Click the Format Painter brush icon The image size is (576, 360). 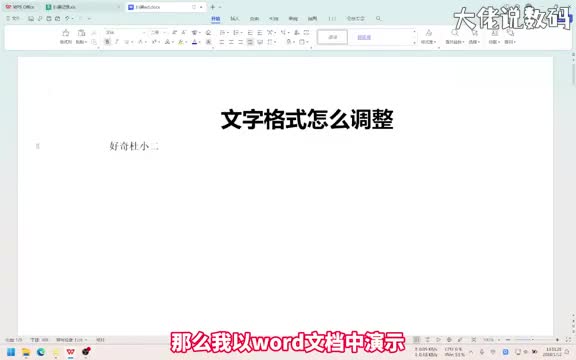[x=66, y=33]
